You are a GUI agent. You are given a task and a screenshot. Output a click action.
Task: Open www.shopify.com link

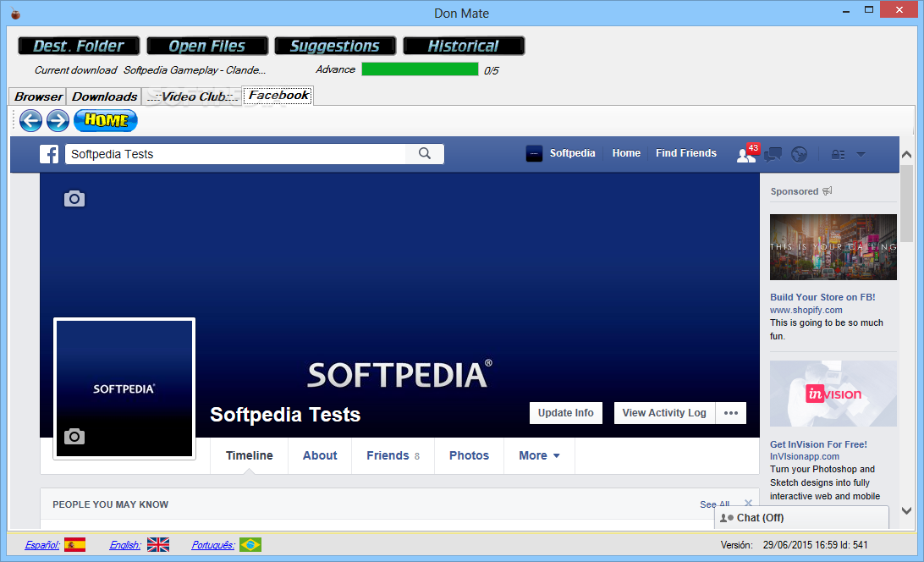coord(806,310)
